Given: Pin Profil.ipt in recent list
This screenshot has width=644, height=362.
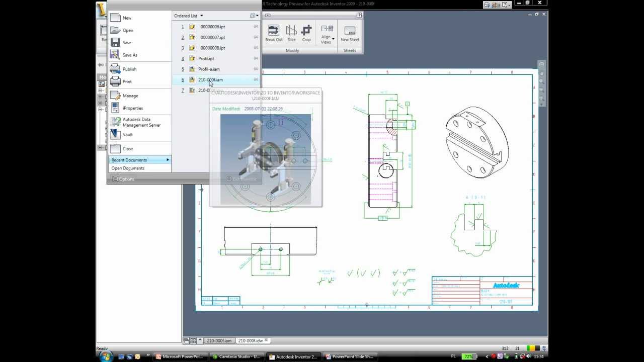Looking at the screenshot, I should [x=256, y=58].
